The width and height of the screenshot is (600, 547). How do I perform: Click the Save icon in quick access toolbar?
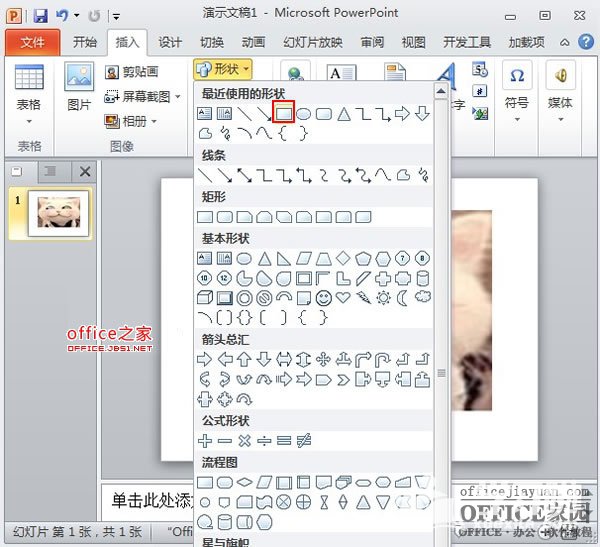click(x=41, y=16)
